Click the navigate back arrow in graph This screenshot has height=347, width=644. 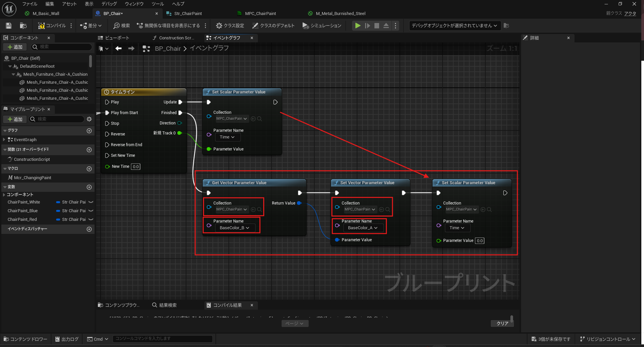tap(118, 48)
